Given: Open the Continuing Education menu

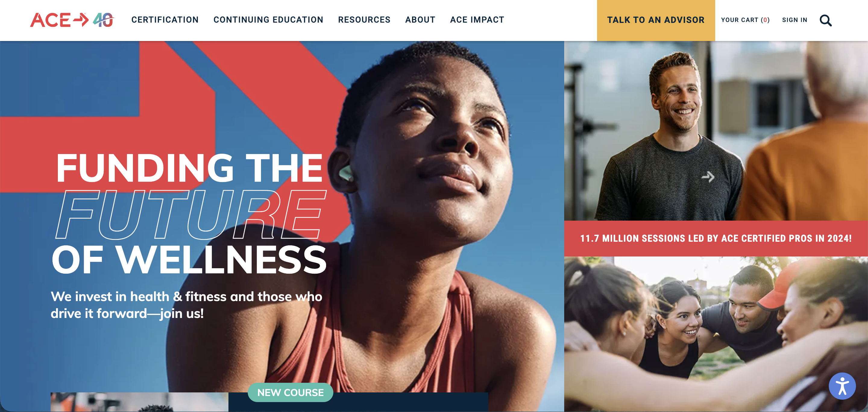Looking at the screenshot, I should coord(268,20).
